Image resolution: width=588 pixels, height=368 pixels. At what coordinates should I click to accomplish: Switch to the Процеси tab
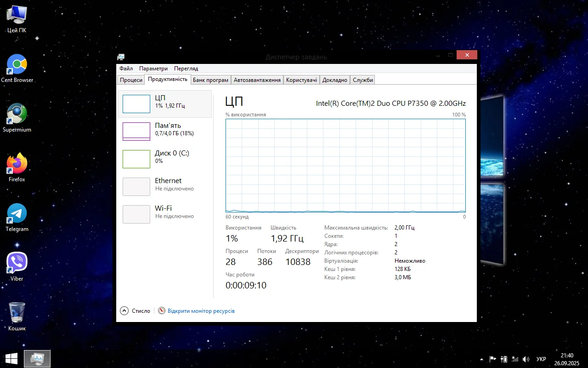pyautogui.click(x=131, y=80)
